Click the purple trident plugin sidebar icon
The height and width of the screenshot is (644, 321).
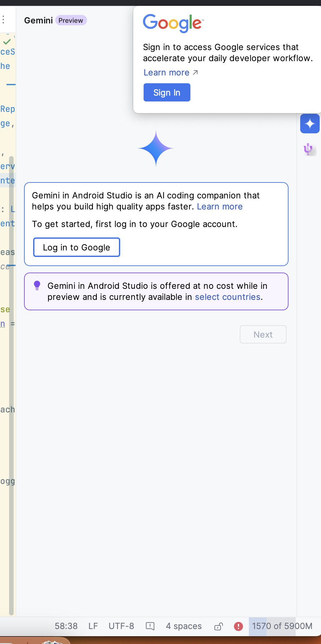tap(308, 149)
